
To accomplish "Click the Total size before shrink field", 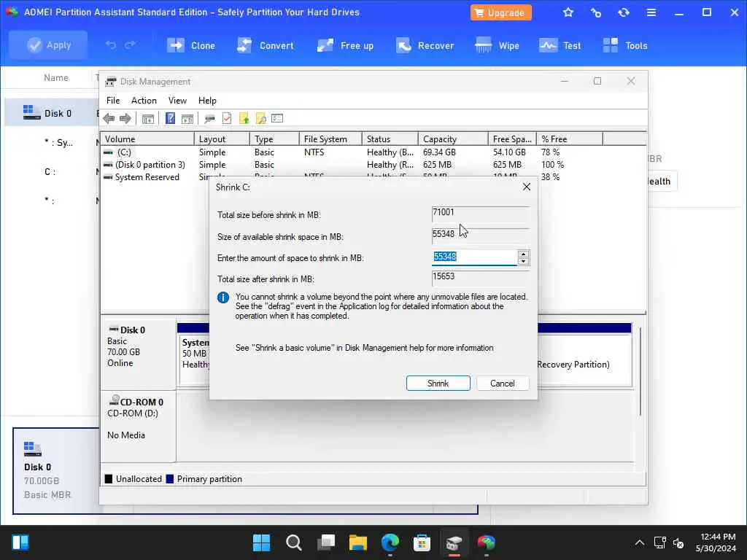I will tap(480, 214).
